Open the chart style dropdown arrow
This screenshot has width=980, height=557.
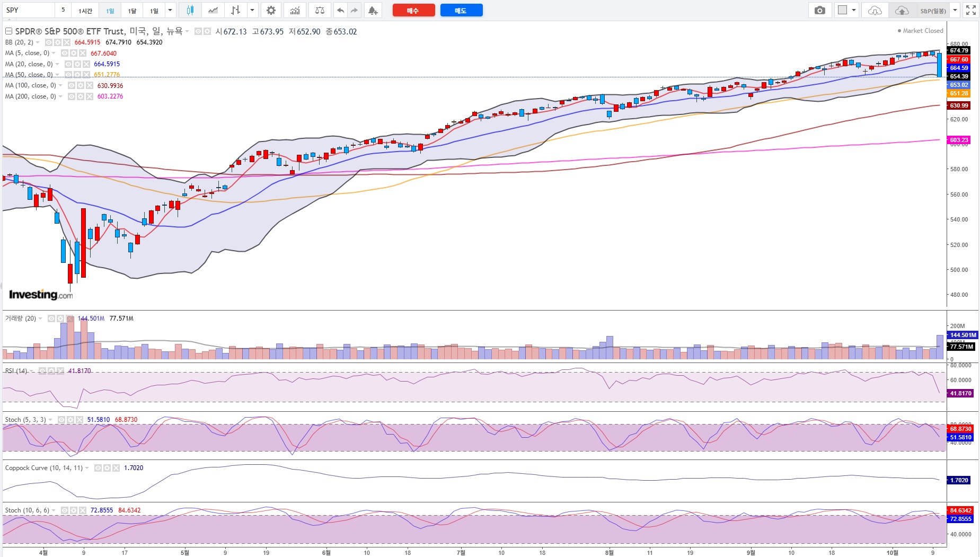[252, 10]
